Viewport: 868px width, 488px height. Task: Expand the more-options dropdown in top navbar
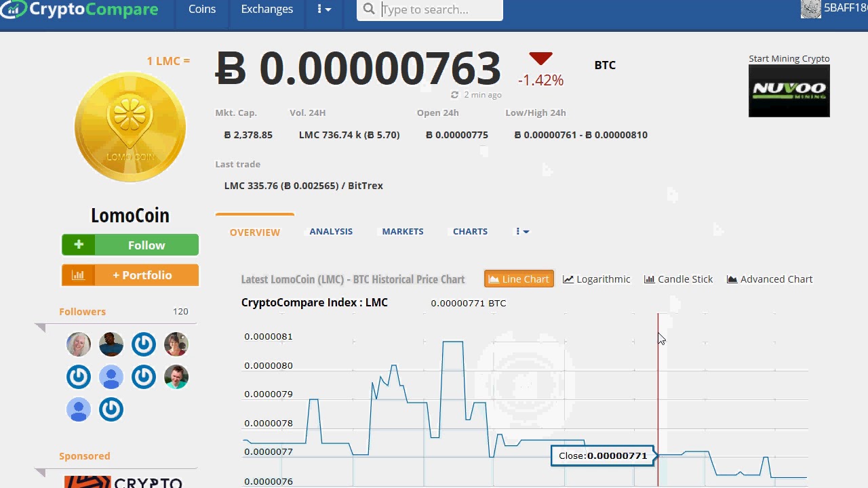click(324, 9)
